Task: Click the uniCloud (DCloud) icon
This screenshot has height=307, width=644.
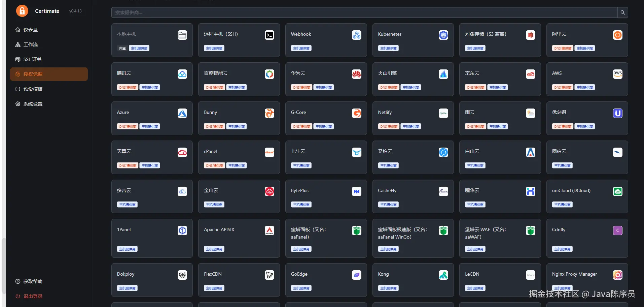Action: [618, 191]
